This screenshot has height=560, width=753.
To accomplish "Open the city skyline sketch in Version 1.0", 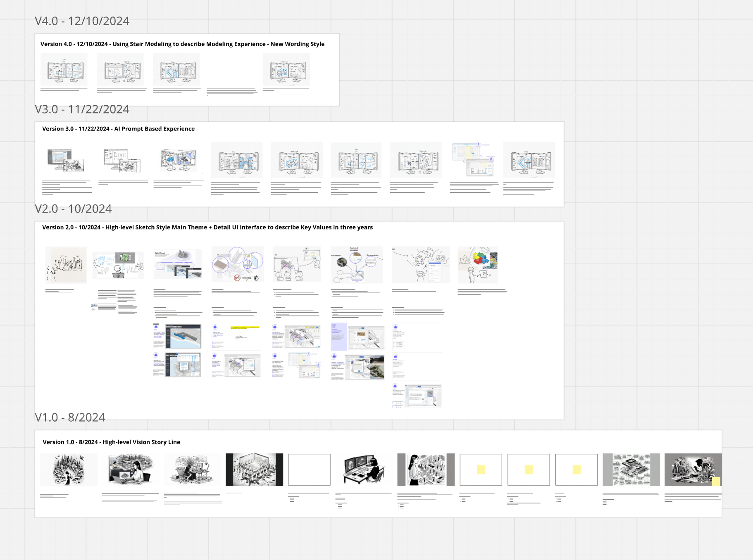I will click(69, 470).
